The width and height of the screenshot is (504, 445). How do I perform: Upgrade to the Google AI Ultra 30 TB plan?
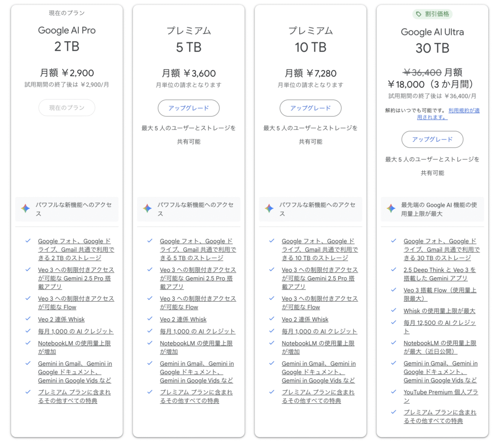pyautogui.click(x=432, y=139)
